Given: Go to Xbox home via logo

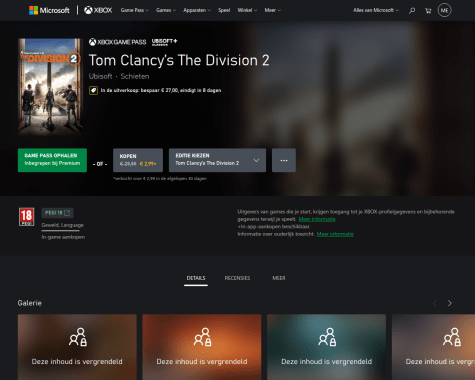Looking at the screenshot, I should point(98,10).
